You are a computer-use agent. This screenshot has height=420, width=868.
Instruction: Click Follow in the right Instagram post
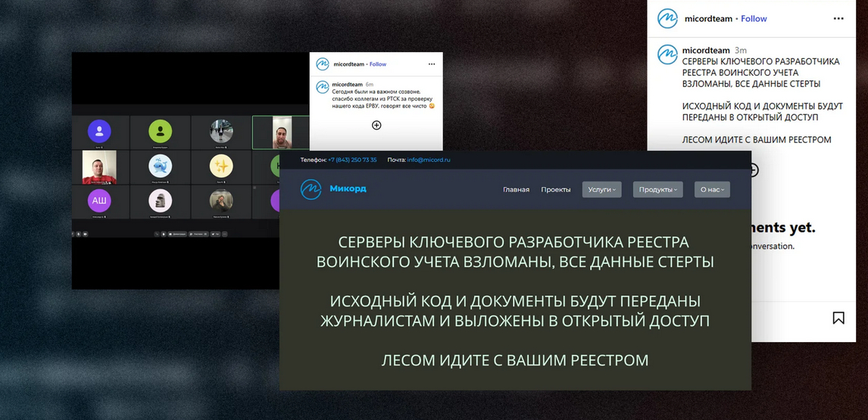pyautogui.click(x=754, y=18)
